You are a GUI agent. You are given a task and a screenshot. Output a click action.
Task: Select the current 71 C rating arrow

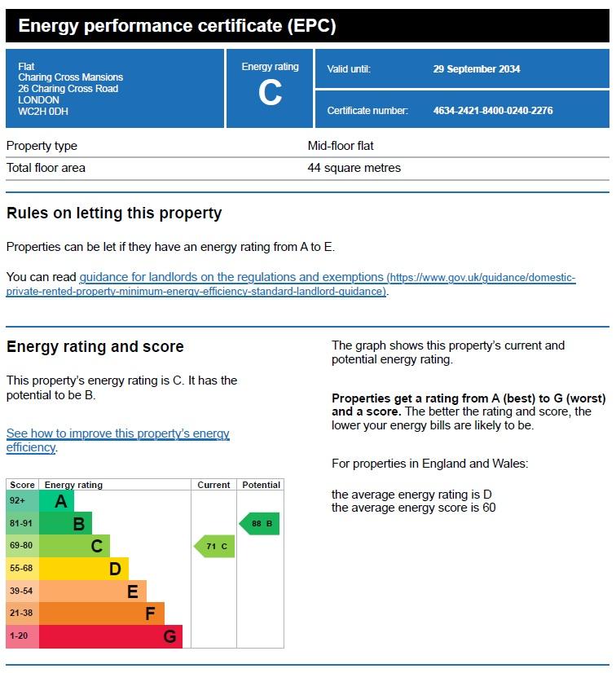214,546
